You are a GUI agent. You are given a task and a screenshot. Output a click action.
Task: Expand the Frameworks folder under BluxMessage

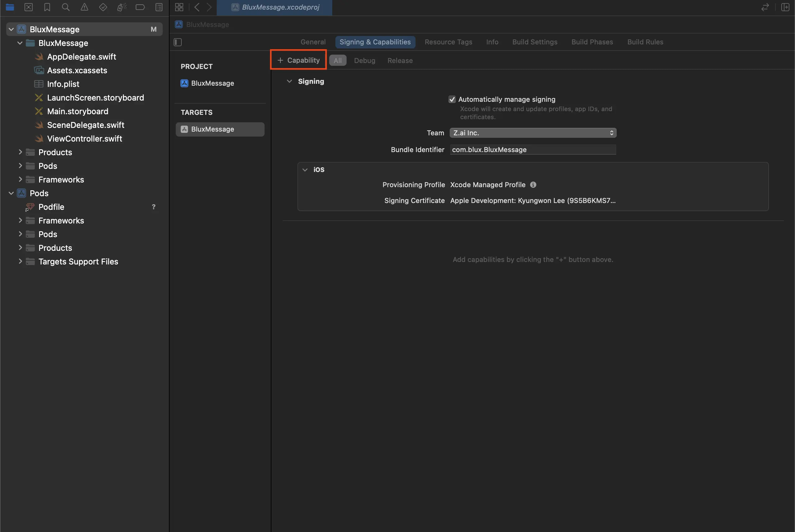20,179
